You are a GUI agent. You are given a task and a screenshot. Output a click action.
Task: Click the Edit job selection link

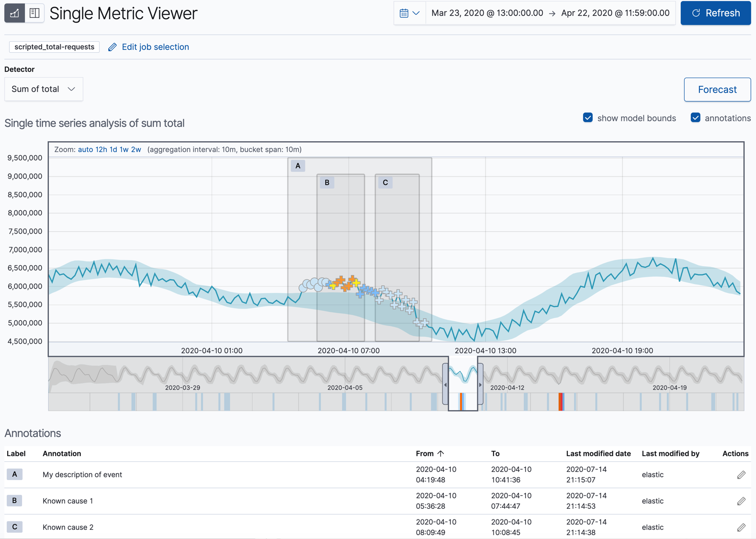pyautogui.click(x=155, y=47)
